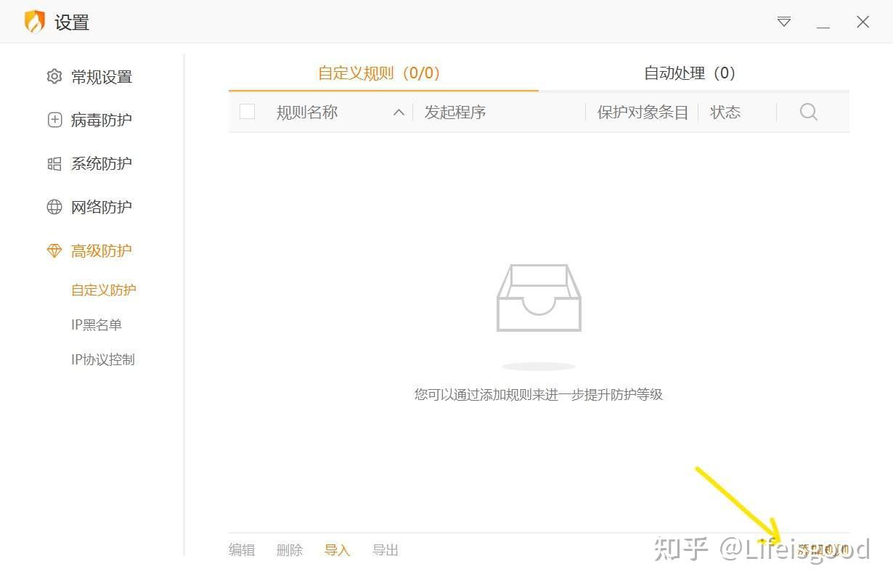
Task: Open the IP黑名单 sub-item
Action: pyautogui.click(x=97, y=325)
